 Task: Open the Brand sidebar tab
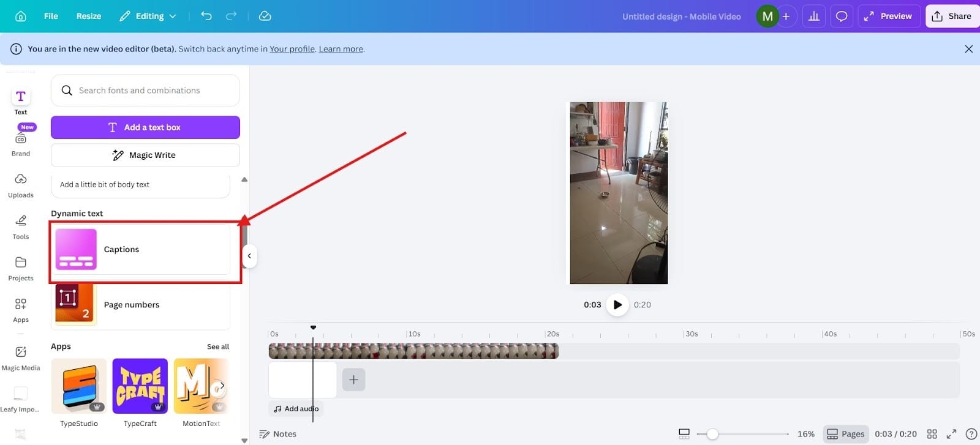(21, 144)
